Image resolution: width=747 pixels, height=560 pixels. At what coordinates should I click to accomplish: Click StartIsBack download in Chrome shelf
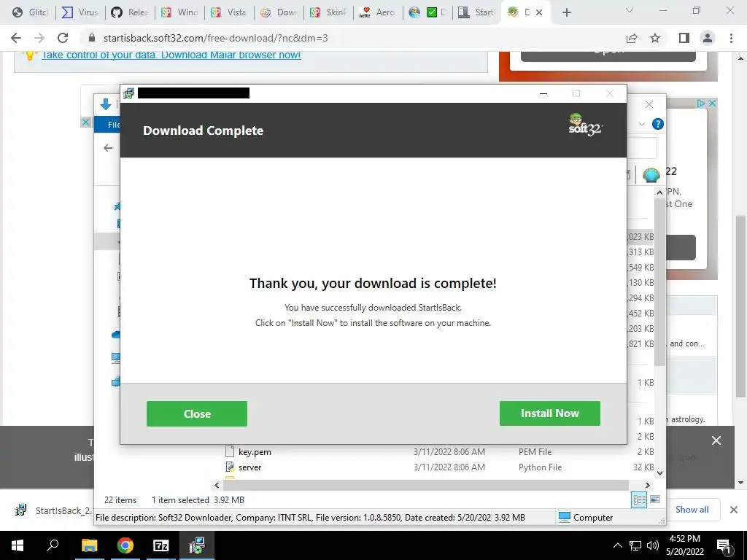pyautogui.click(x=53, y=510)
